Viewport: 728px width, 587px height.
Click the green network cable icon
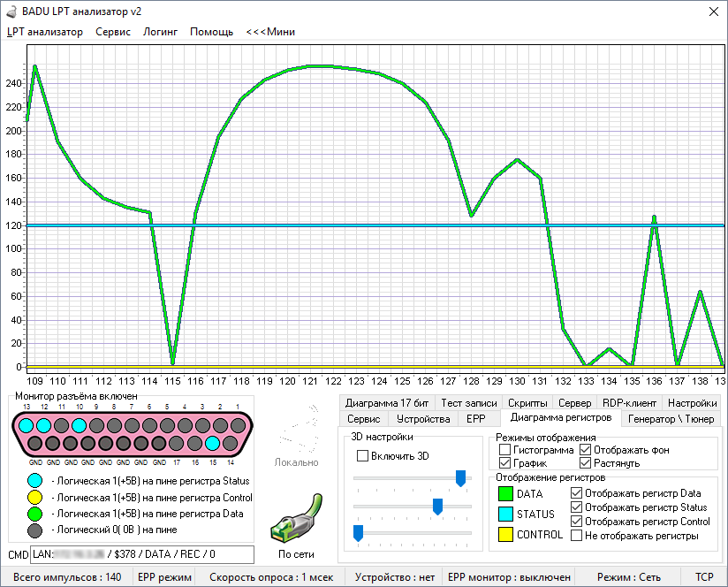coord(296,518)
